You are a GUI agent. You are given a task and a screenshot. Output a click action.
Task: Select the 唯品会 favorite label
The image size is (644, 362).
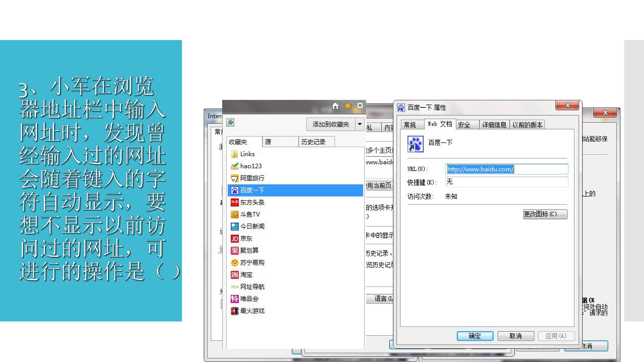[249, 299]
